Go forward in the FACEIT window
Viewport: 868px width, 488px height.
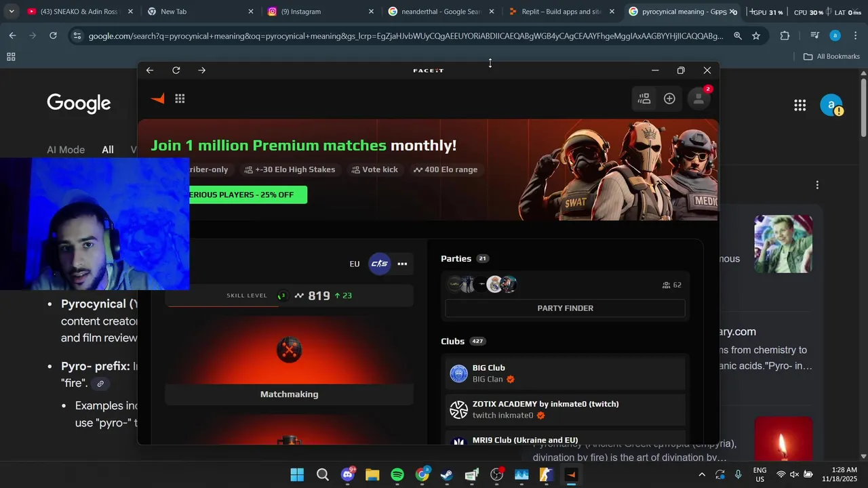click(x=201, y=70)
